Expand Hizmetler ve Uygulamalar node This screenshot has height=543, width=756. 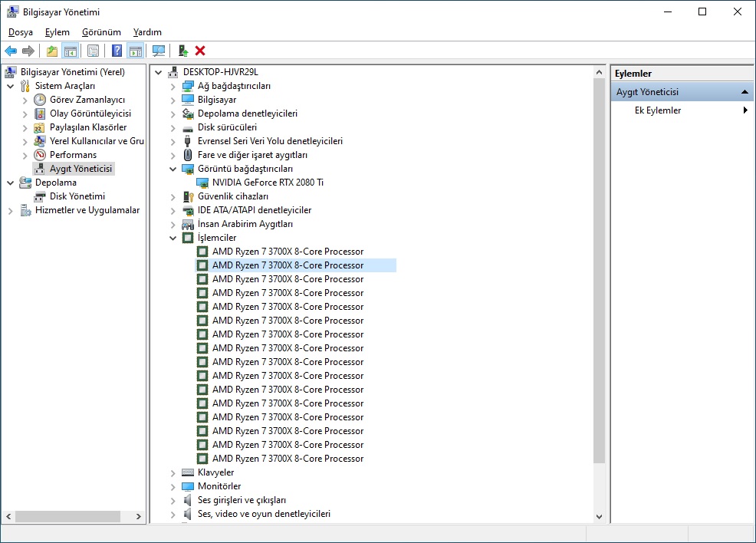pyautogui.click(x=10, y=211)
